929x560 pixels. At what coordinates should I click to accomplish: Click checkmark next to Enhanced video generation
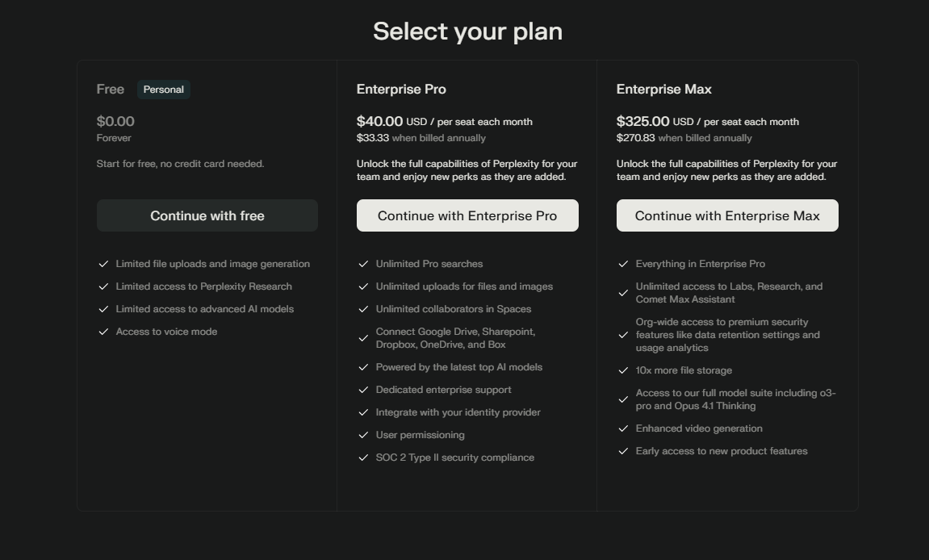623,428
